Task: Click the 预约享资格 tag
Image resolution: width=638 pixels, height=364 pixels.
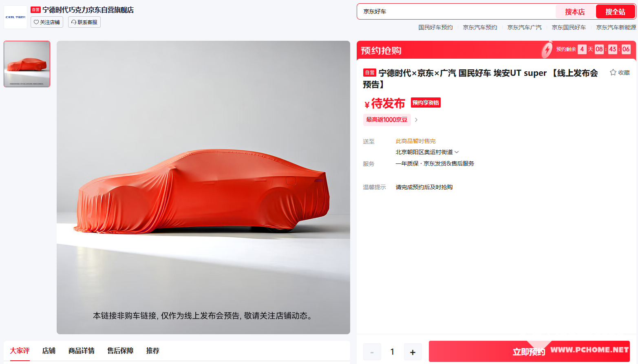Action: 426,103
